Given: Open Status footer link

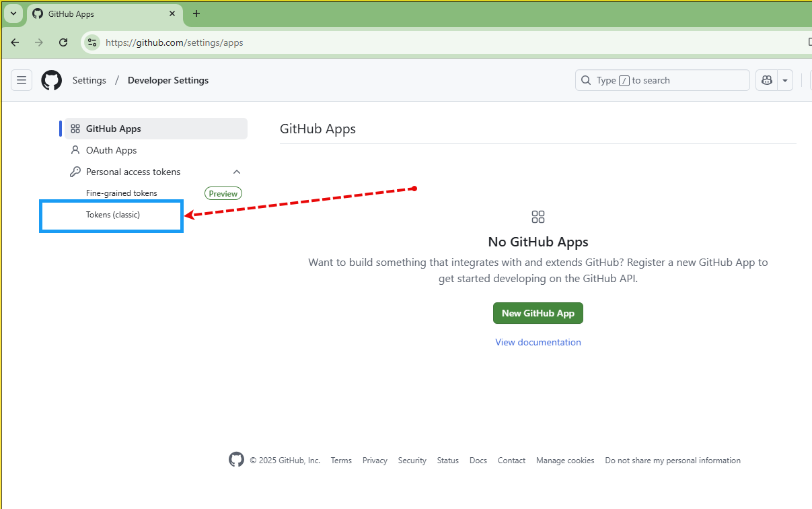Looking at the screenshot, I should click(x=447, y=461).
